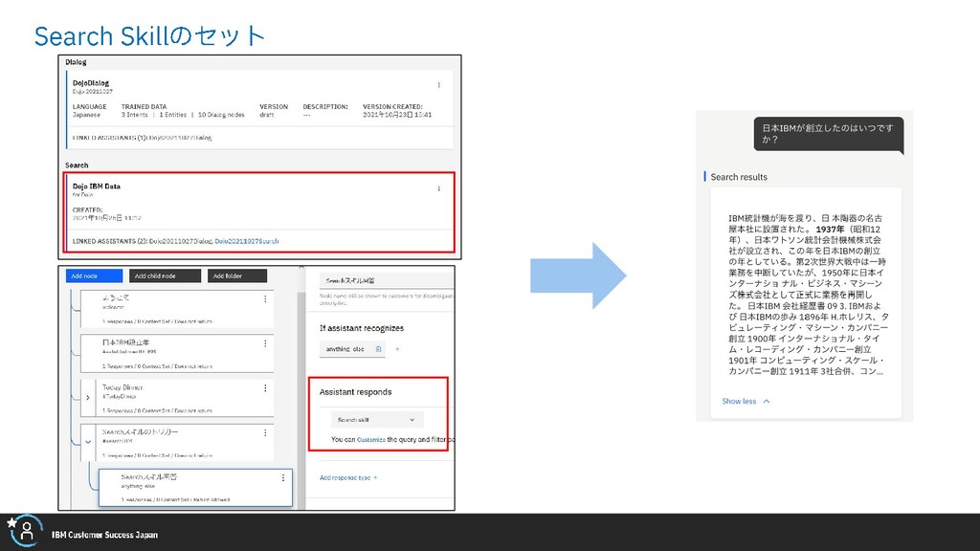Click the Search Skillのセット slide title
980x551 pixels.
click(150, 36)
